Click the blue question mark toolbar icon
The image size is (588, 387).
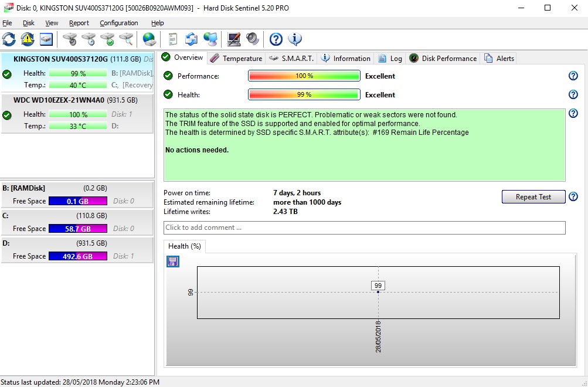click(x=276, y=39)
